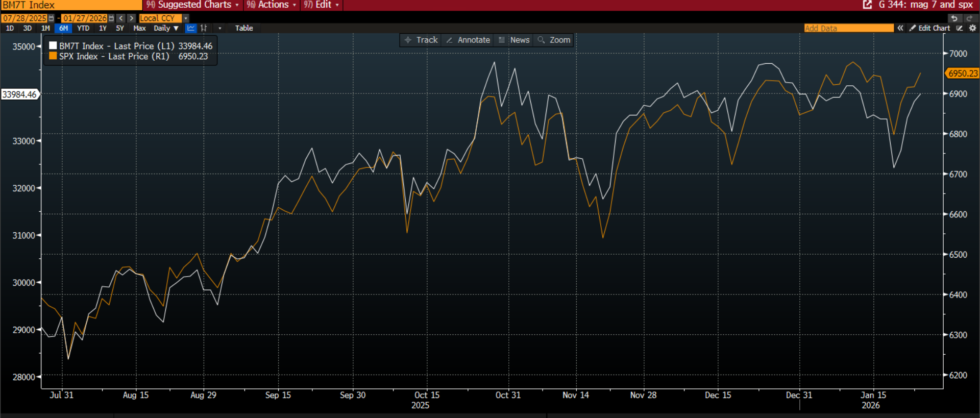Click the end date field 01/27/2026
This screenshot has height=418, width=980.
(85, 18)
